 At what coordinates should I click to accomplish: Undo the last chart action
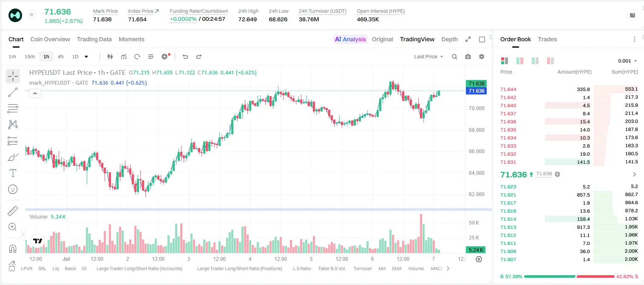tap(185, 57)
